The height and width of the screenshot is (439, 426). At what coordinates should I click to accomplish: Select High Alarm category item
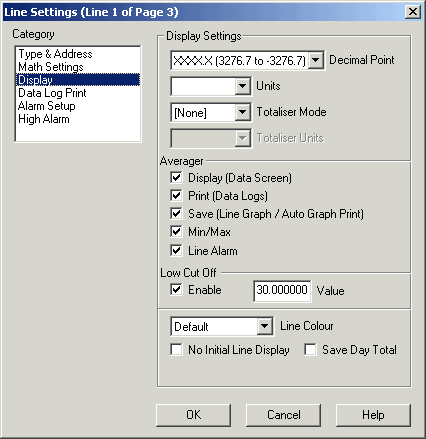[44, 119]
